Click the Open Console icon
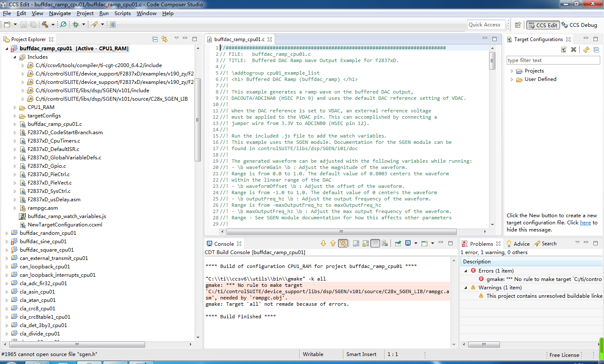Screen dimensions: 604x364 tap(424, 244)
